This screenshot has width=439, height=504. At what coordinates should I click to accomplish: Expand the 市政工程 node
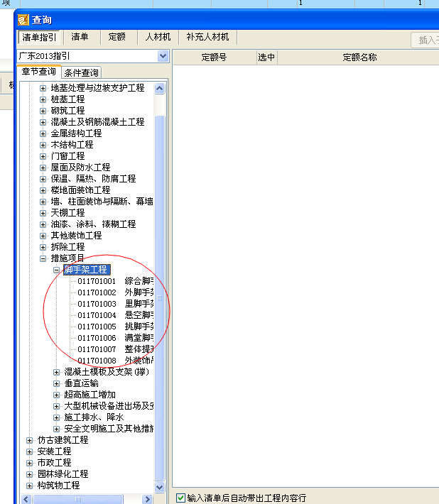(x=29, y=463)
